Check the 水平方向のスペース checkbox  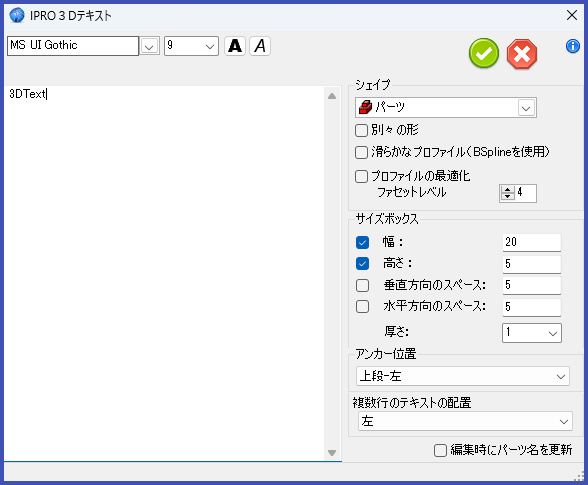[x=362, y=306]
